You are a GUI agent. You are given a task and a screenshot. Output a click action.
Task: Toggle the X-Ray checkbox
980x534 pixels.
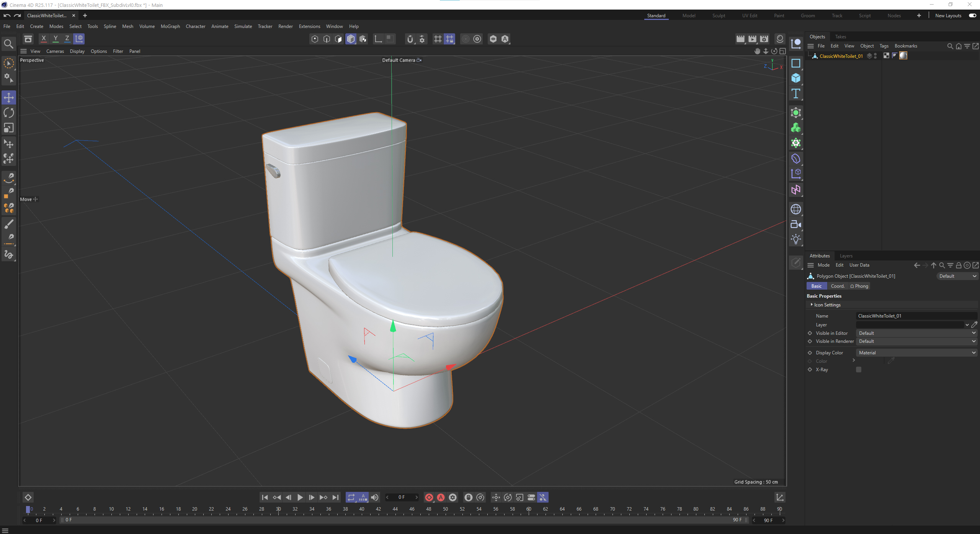(859, 370)
